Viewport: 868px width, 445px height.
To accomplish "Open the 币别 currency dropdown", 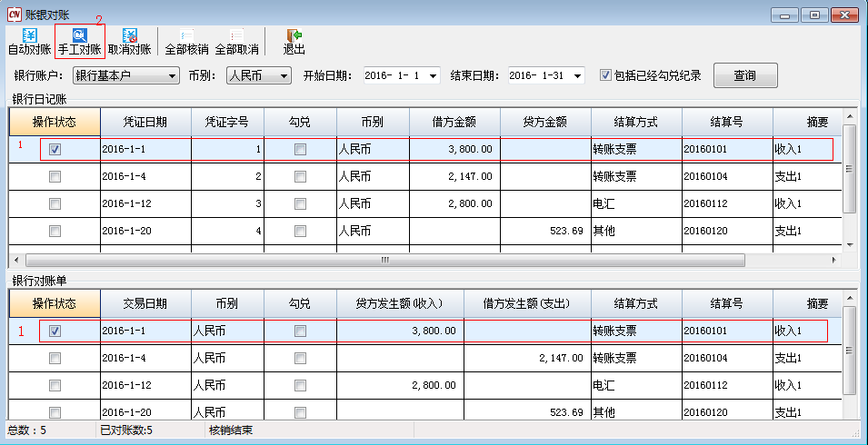I will click(284, 76).
